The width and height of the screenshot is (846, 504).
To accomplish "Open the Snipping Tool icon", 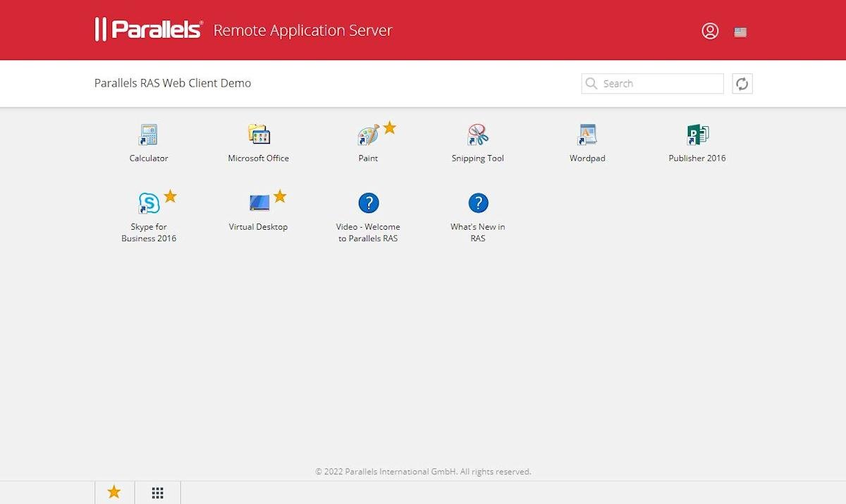I will click(x=478, y=135).
